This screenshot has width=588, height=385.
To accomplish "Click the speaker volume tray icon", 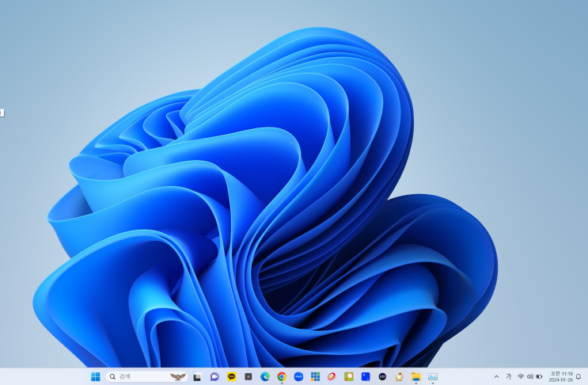I will [x=530, y=376].
